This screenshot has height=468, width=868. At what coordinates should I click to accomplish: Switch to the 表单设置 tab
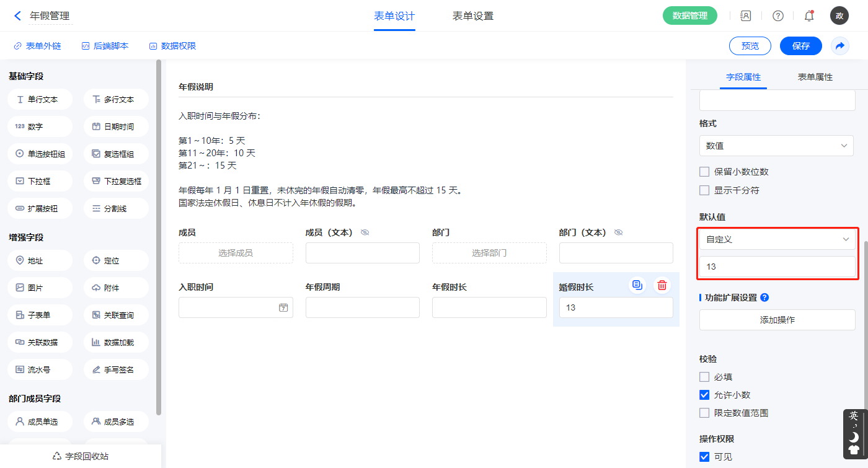(473, 16)
